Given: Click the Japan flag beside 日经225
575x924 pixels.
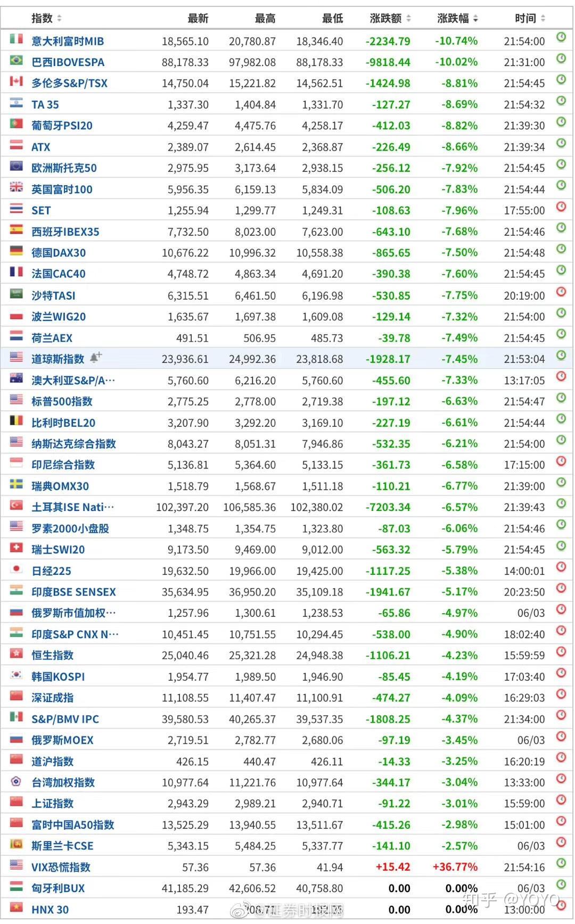Looking at the screenshot, I should coord(17,570).
